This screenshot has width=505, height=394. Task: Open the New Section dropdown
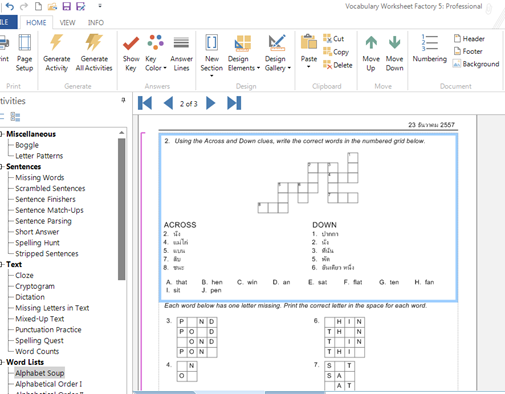click(x=211, y=56)
